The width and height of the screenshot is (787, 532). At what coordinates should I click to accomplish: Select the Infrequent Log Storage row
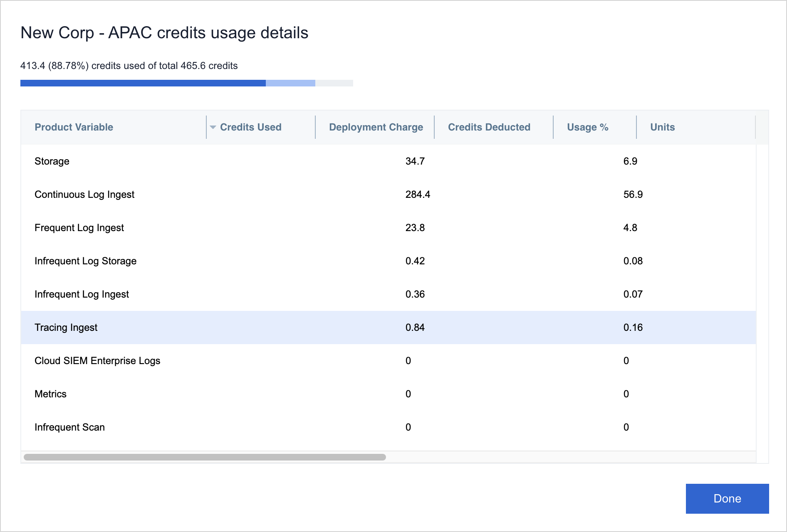(x=85, y=261)
